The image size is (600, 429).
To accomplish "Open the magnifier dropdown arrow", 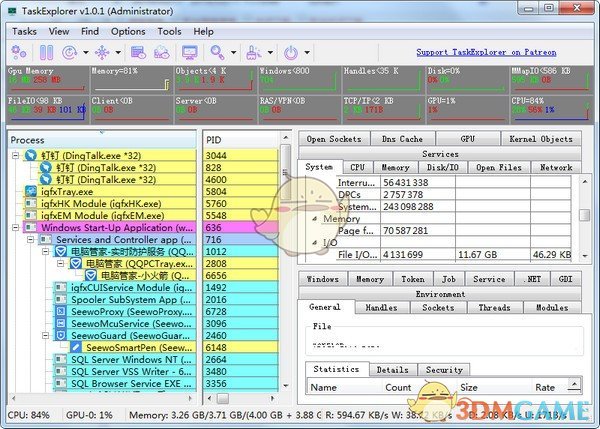I will tap(233, 52).
